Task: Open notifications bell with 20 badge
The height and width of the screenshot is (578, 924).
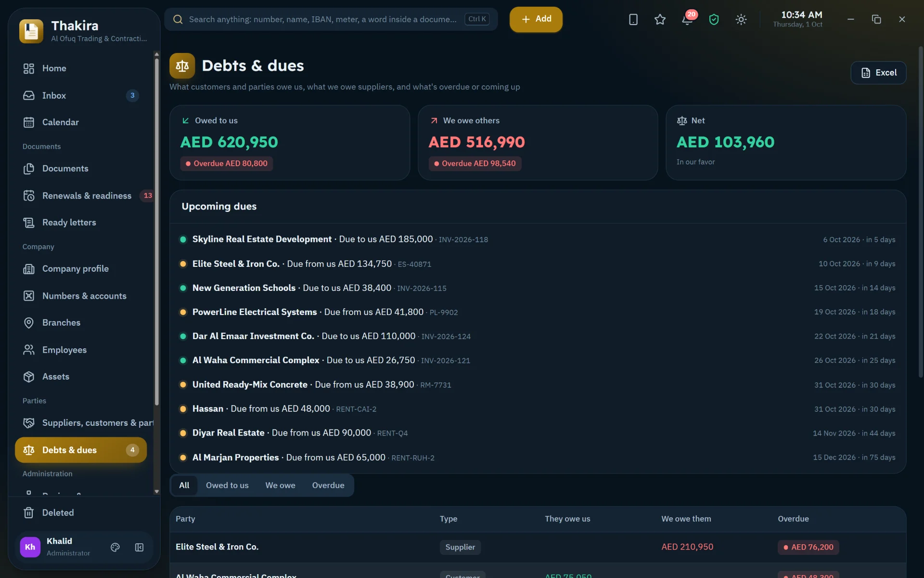Action: pos(687,19)
